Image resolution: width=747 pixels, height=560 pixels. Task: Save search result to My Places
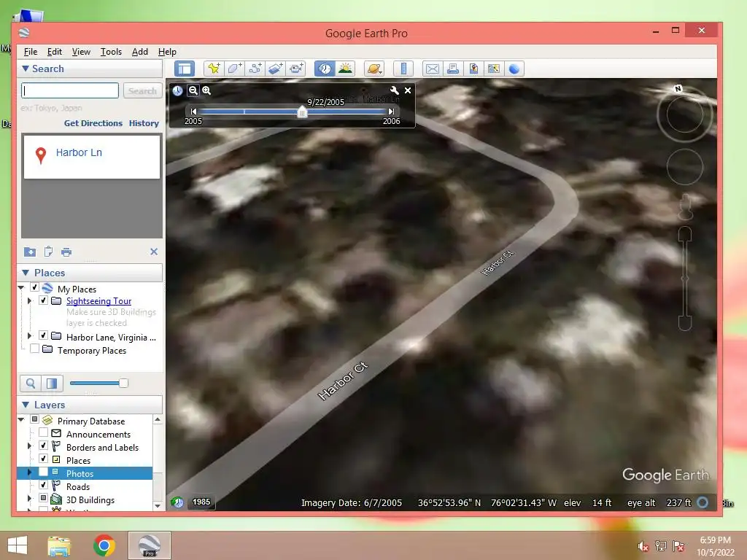click(x=29, y=252)
